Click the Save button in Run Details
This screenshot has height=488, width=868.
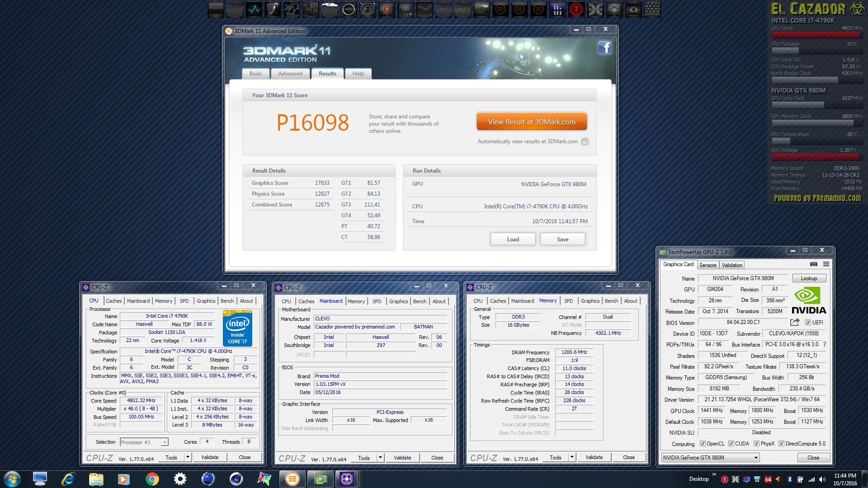click(563, 239)
